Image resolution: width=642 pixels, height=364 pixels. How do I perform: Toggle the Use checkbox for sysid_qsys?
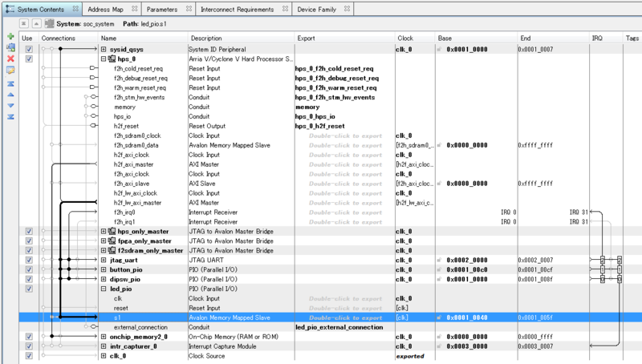click(x=29, y=49)
